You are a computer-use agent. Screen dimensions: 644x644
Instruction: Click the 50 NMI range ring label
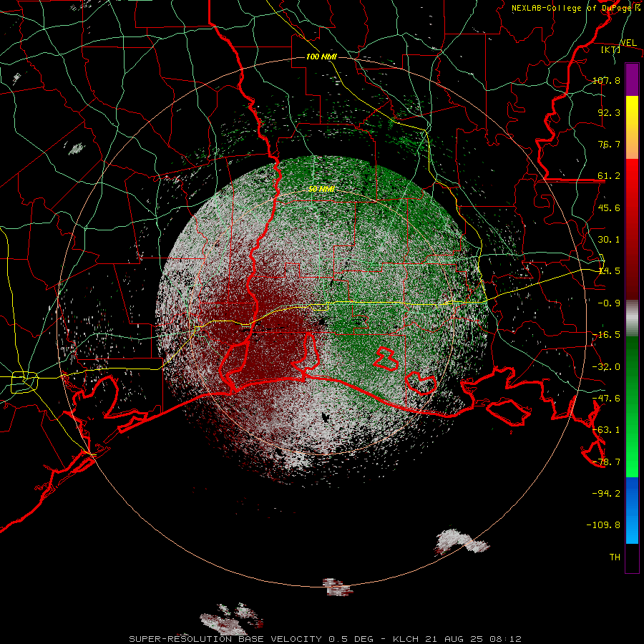pyautogui.click(x=321, y=189)
